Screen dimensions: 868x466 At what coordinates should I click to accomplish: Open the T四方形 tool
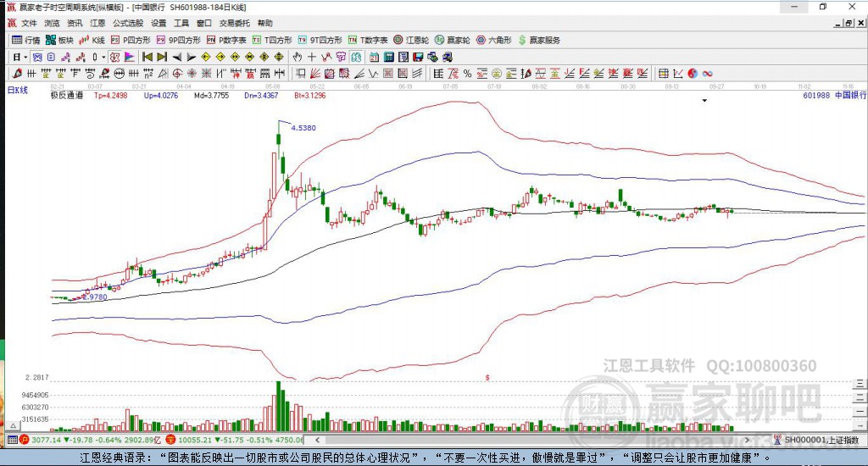coord(272,40)
